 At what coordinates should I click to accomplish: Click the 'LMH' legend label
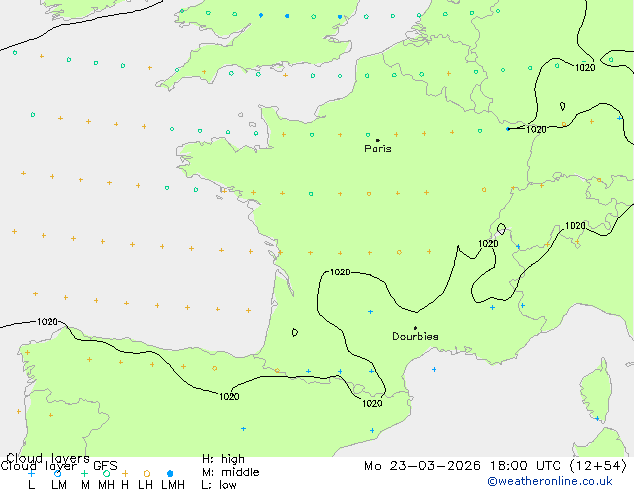pyautogui.click(x=173, y=484)
